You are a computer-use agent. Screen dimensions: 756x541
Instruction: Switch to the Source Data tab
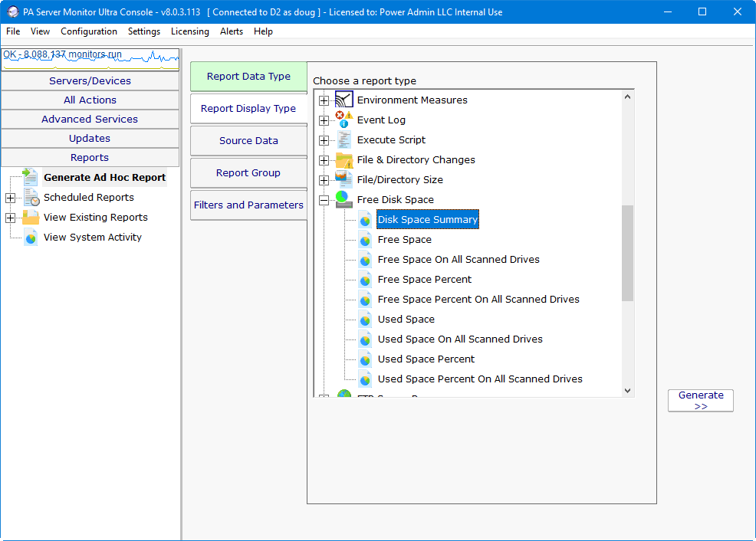pyautogui.click(x=248, y=141)
